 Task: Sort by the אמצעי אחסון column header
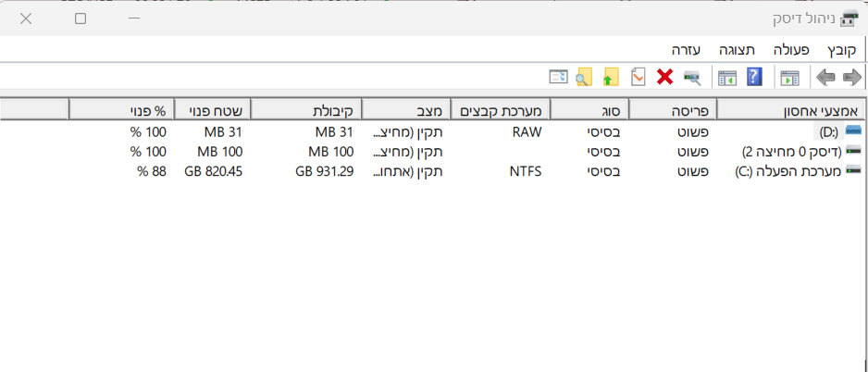[x=791, y=109]
